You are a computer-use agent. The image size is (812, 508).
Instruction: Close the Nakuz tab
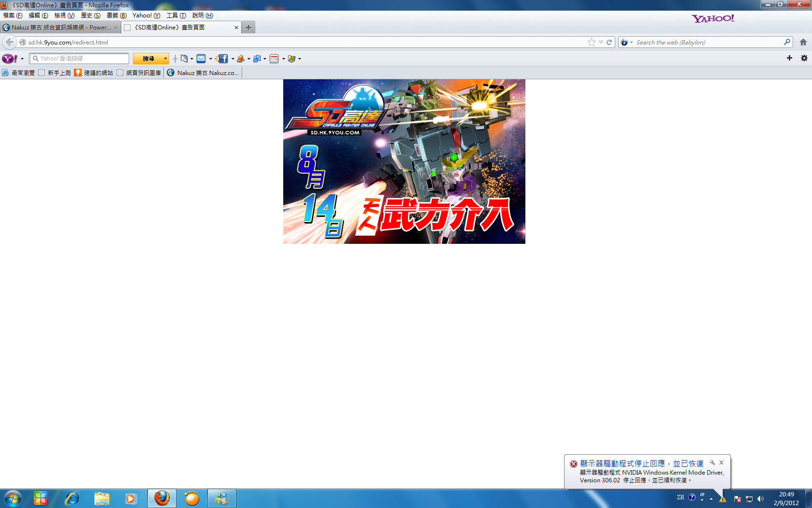click(115, 28)
